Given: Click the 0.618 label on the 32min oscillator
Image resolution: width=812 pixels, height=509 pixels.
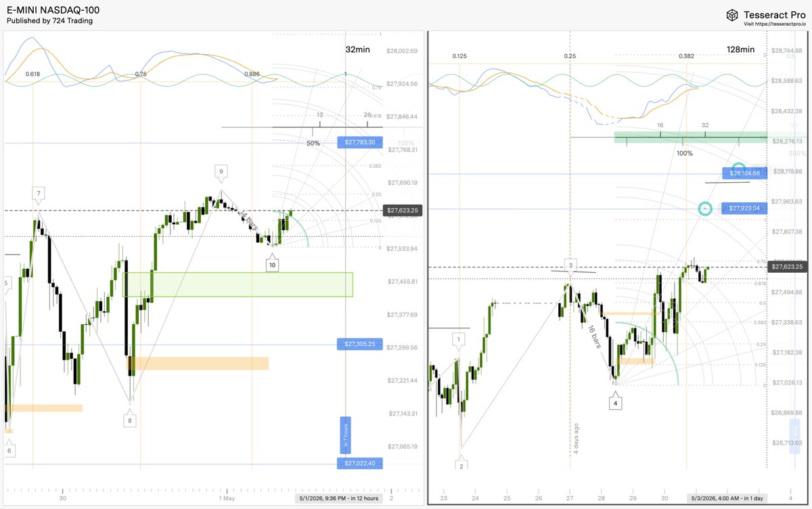Looking at the screenshot, I should pos(32,74).
